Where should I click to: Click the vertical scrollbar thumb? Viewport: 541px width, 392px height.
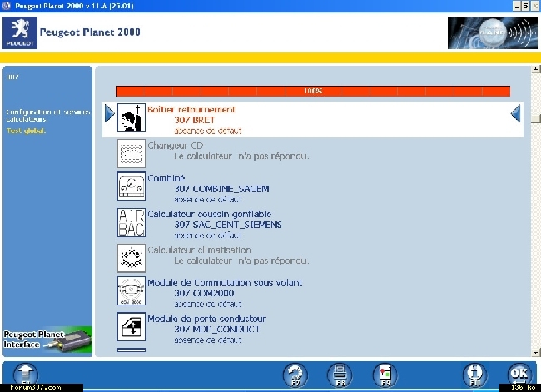click(x=535, y=119)
